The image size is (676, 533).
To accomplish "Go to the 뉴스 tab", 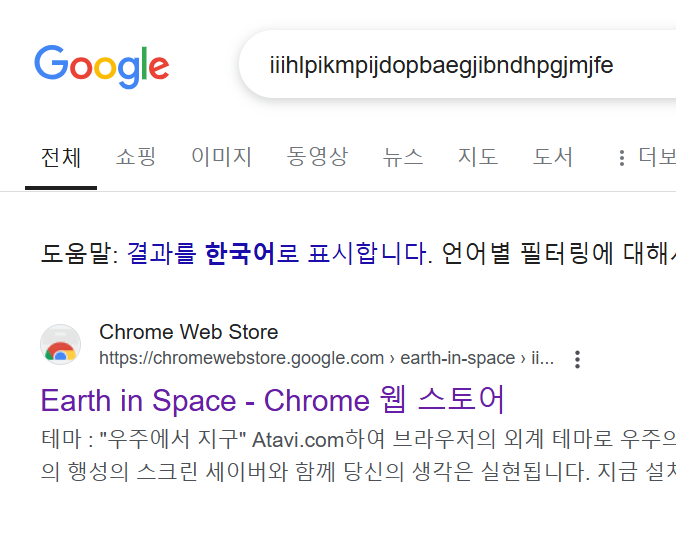I will click(403, 156).
